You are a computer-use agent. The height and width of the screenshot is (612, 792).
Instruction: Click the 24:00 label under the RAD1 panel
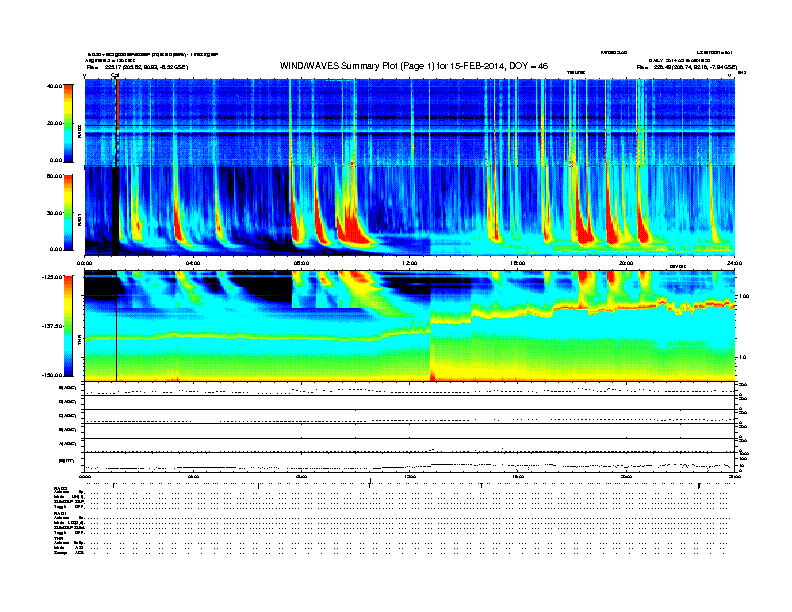point(734,263)
